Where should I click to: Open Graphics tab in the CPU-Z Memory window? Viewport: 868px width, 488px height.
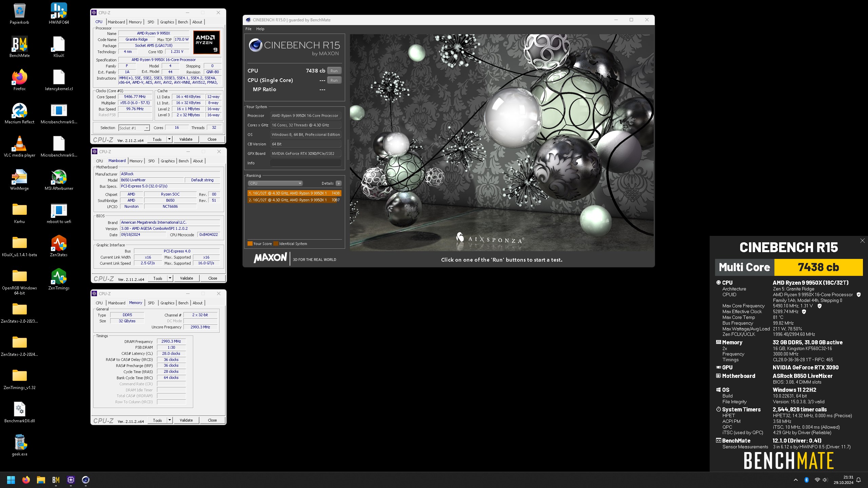[x=167, y=303]
